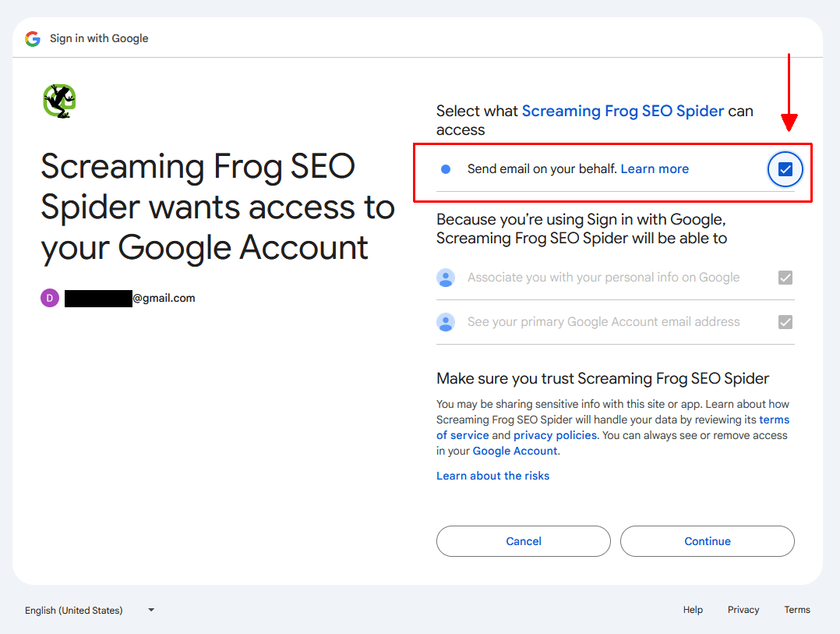
Task: Open the Help link in footer
Action: point(692,609)
